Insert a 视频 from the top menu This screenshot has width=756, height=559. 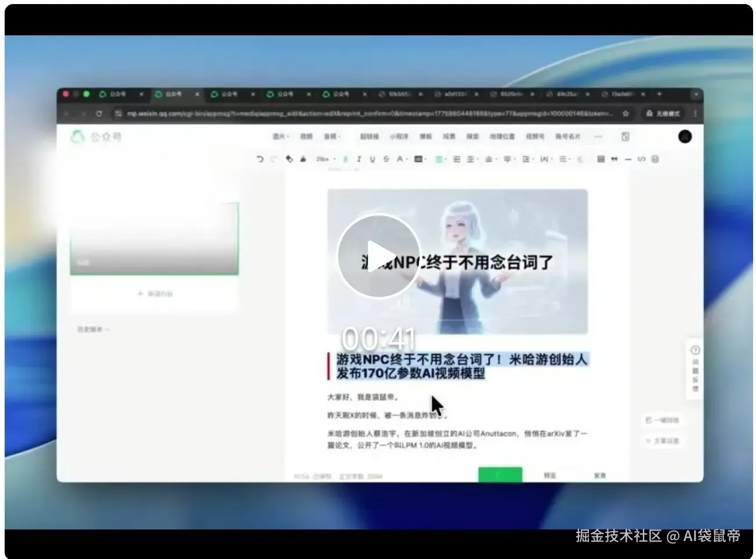coord(306,137)
